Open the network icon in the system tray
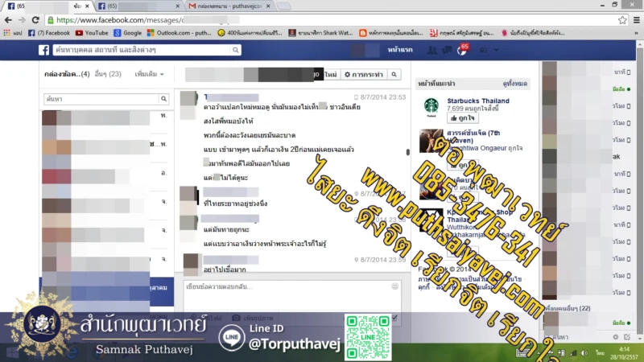Viewport: 644px width, 362px height. [x=573, y=353]
